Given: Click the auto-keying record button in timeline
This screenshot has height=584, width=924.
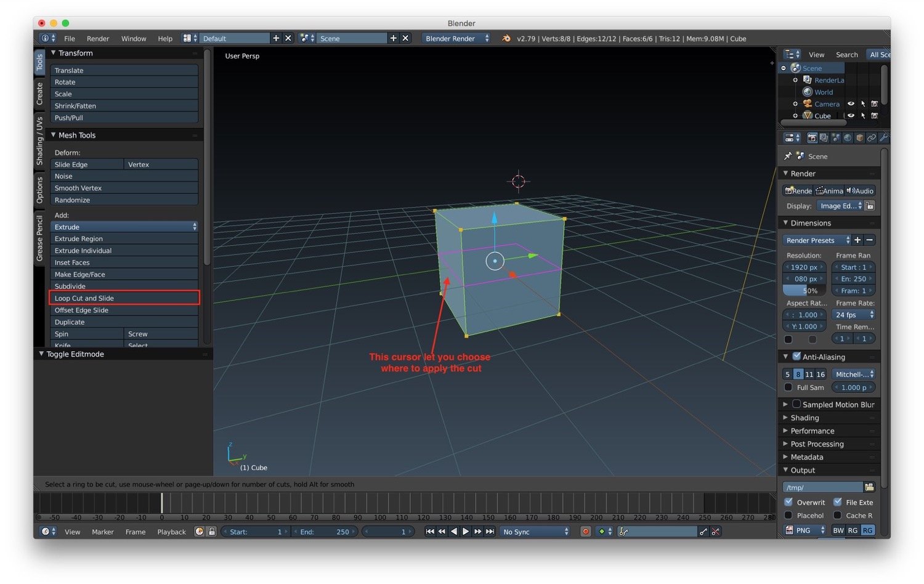Looking at the screenshot, I should click(x=585, y=532).
